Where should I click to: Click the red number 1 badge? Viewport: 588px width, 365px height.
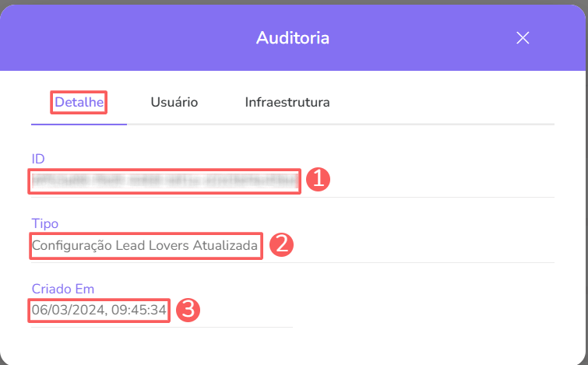(x=319, y=180)
